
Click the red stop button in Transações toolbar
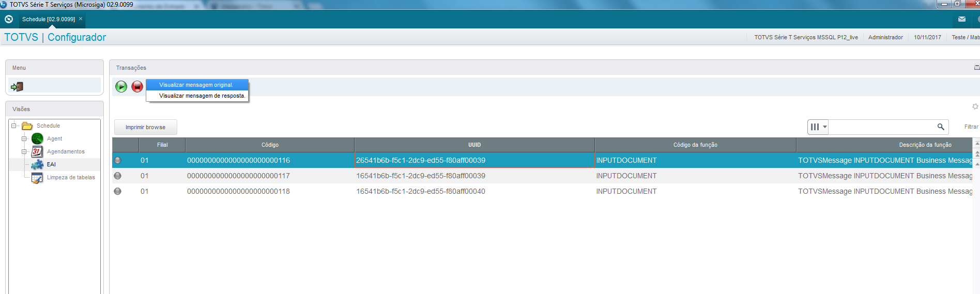137,87
